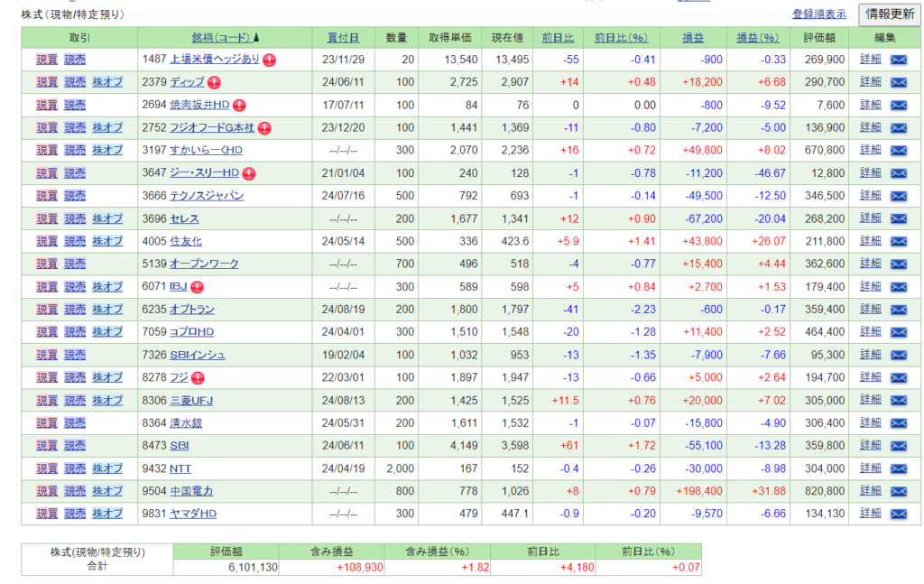The height and width of the screenshot is (584, 924).
Task: Sort by the 損益(%) column header
Action: (x=757, y=38)
